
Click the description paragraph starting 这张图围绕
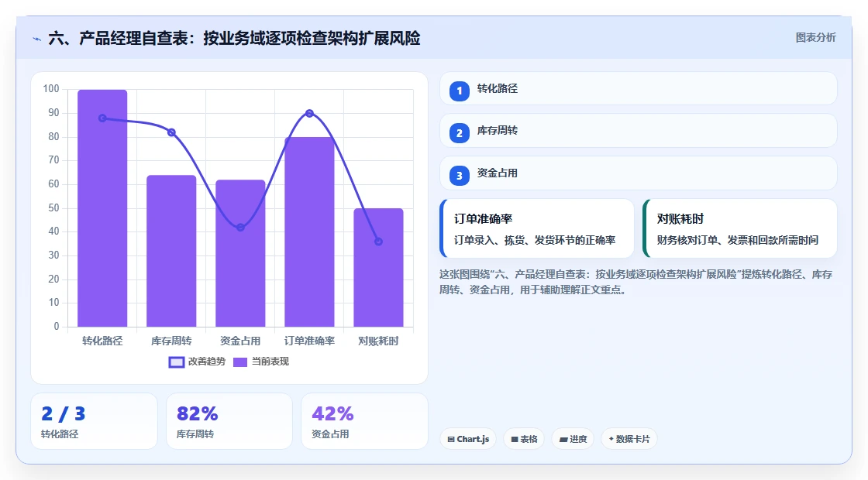click(636, 282)
